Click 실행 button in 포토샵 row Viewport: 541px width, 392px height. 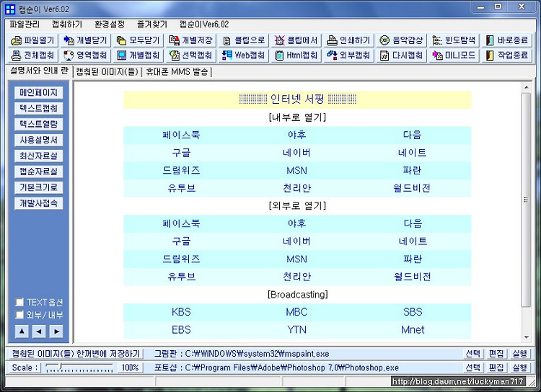[519, 367]
